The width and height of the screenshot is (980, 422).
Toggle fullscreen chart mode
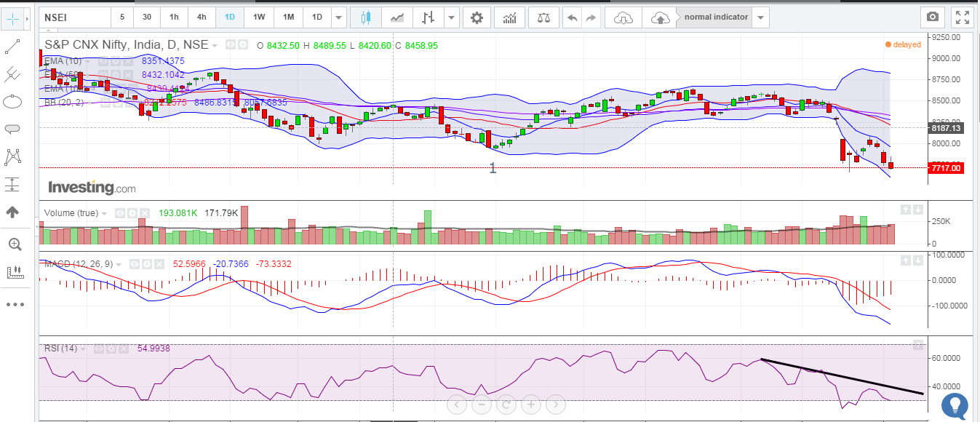tap(963, 17)
